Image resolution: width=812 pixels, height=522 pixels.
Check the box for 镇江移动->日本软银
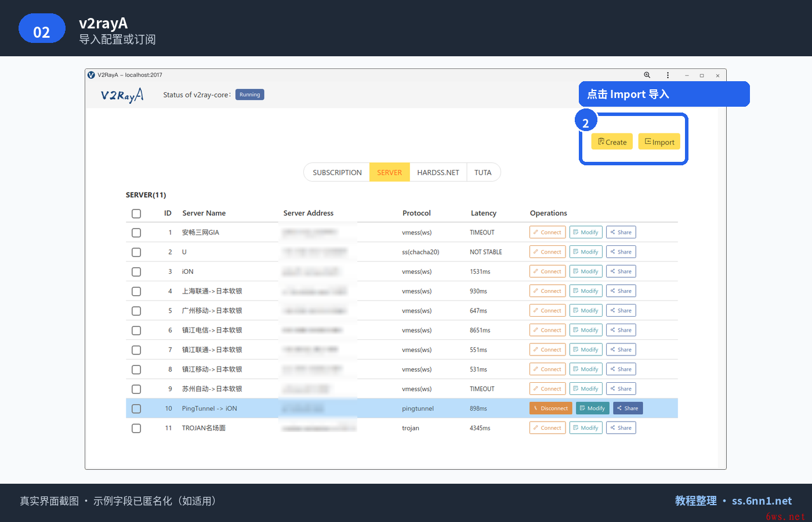coord(136,369)
